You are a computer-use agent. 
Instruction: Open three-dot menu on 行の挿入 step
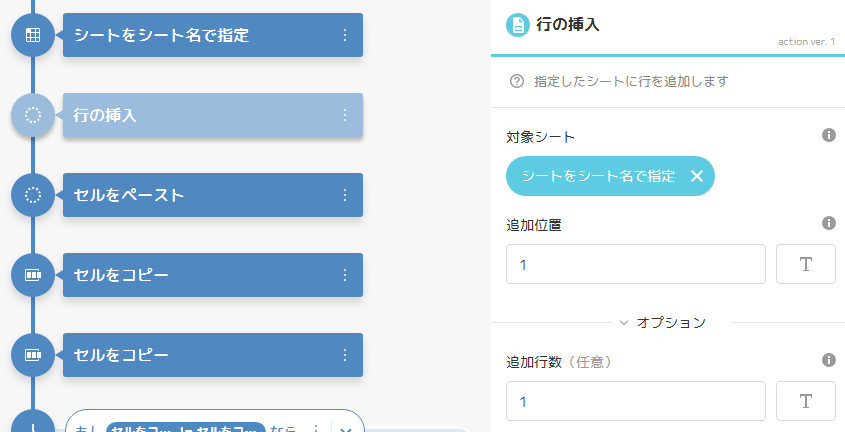pyautogui.click(x=345, y=115)
